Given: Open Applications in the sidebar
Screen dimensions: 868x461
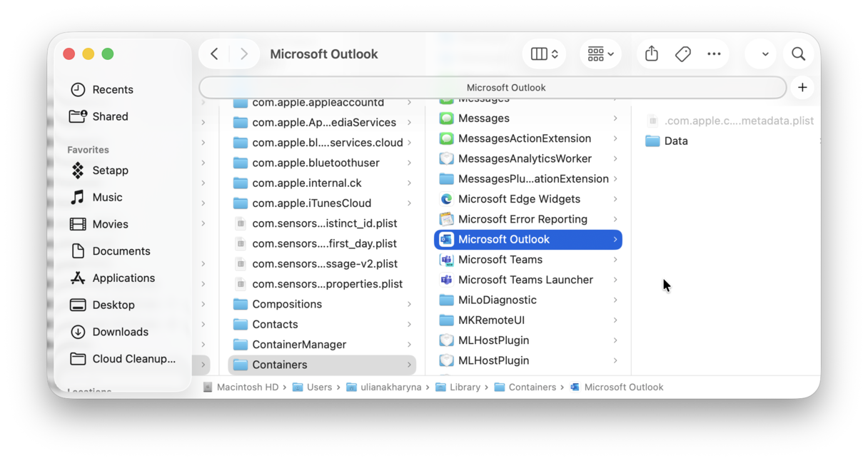Looking at the screenshot, I should pos(123,278).
